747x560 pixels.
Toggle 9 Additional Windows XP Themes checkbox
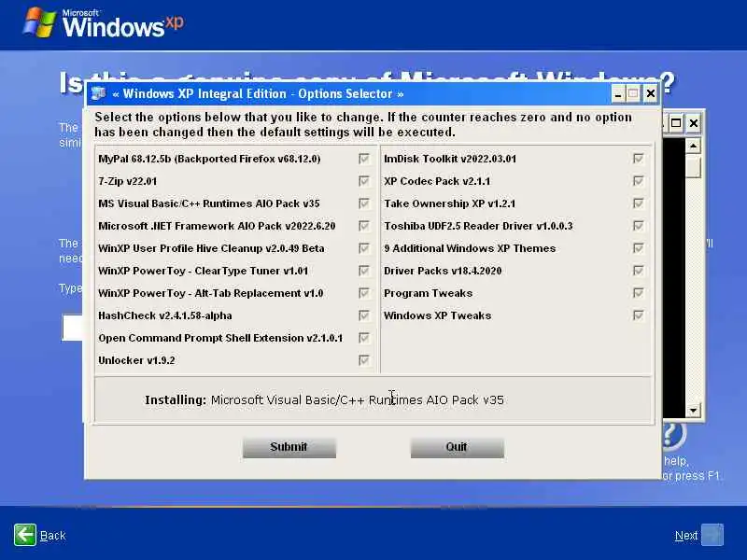coord(639,248)
